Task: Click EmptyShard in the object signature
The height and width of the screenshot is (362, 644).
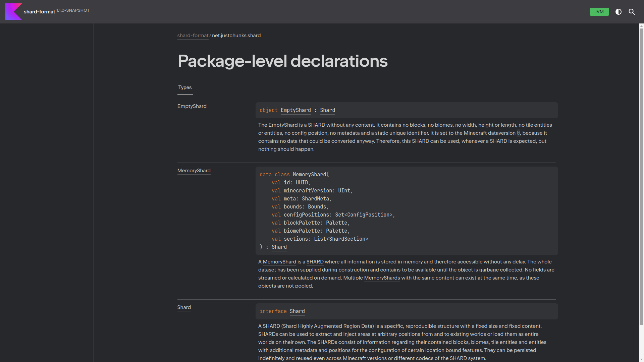Action: (296, 110)
